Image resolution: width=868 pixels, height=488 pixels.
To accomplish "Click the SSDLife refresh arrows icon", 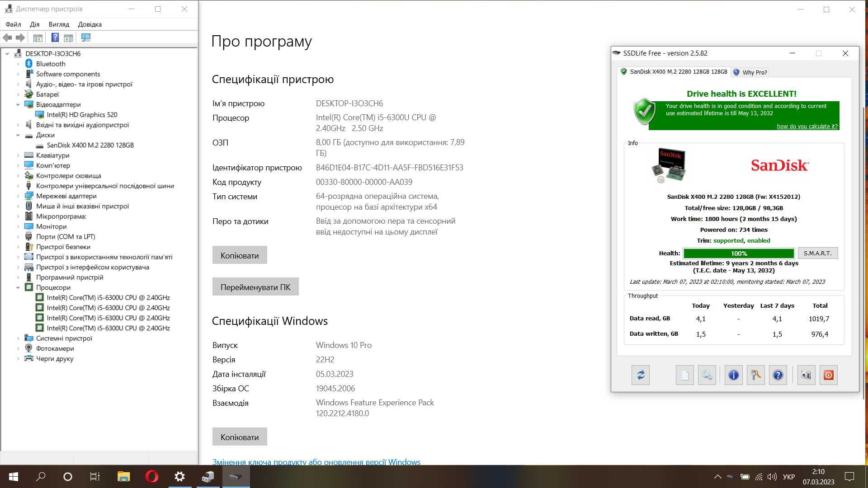I will click(x=641, y=375).
